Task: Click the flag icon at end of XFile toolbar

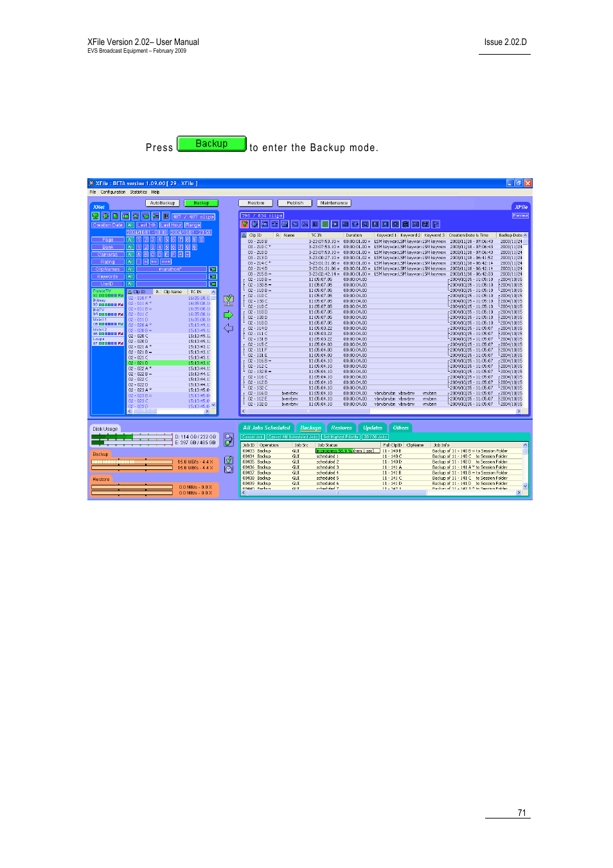Action: click(436, 224)
